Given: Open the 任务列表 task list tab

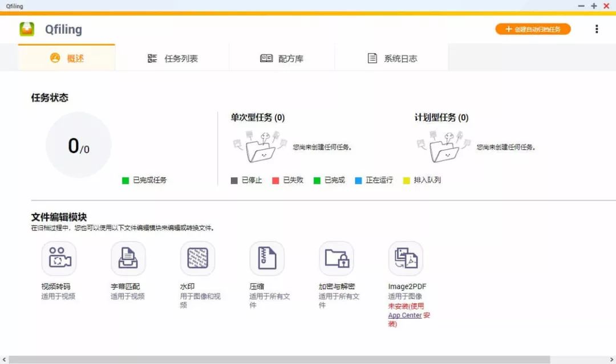Looking at the screenshot, I should click(x=172, y=59).
